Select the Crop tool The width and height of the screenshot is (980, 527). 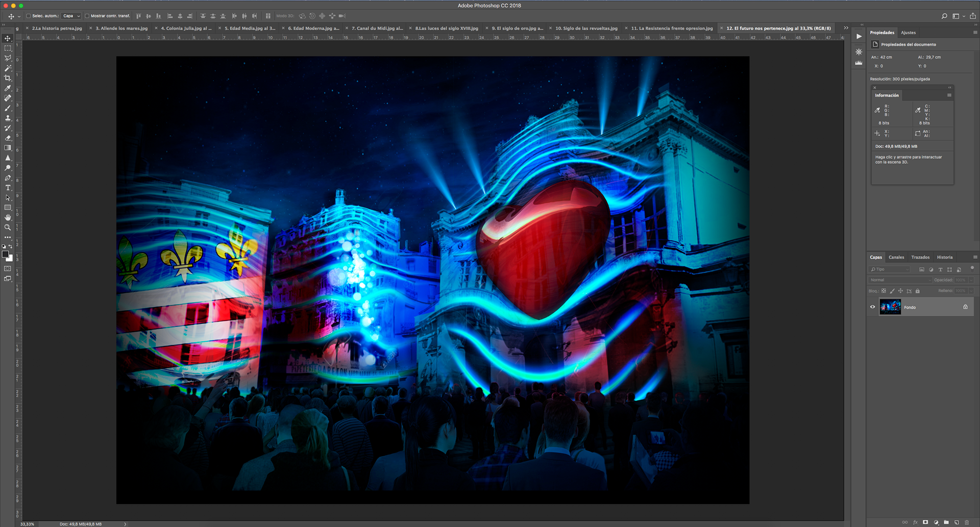(x=8, y=78)
